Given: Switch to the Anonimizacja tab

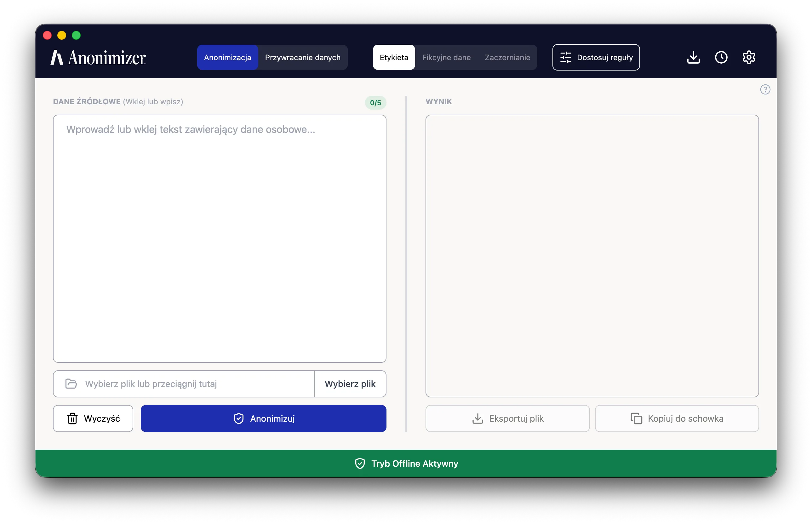Looking at the screenshot, I should (x=227, y=58).
